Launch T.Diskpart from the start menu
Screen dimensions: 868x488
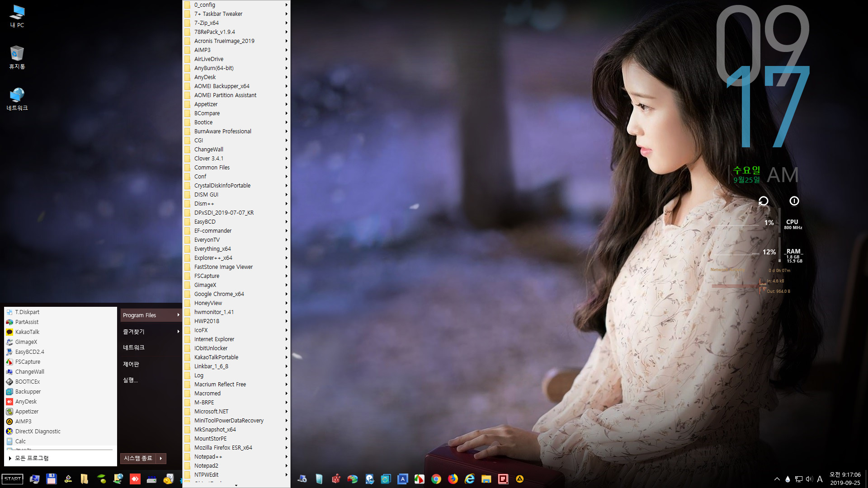60,312
